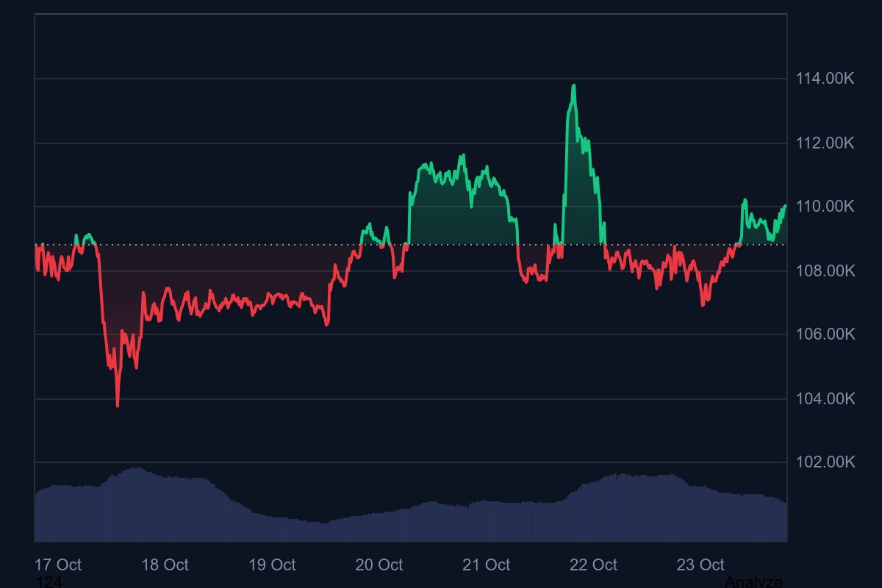Select the 17 Oct date label
882x588 pixels.
pyautogui.click(x=58, y=564)
